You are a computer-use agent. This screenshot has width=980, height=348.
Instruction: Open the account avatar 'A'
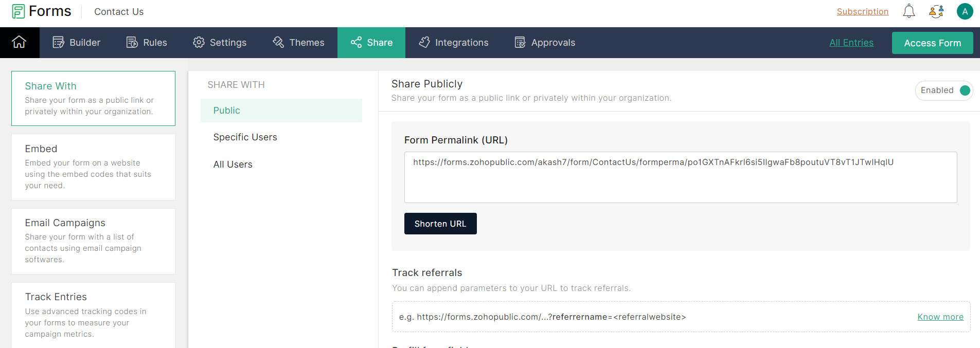pyautogui.click(x=965, y=11)
